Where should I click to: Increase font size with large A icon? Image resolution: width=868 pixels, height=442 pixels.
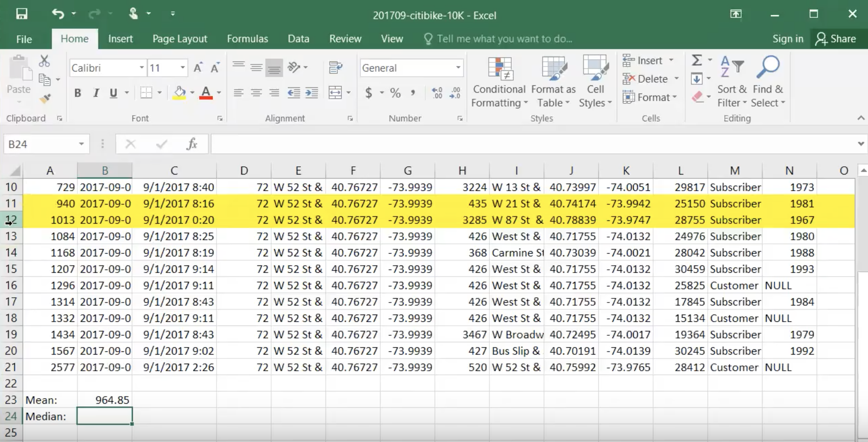pyautogui.click(x=198, y=68)
